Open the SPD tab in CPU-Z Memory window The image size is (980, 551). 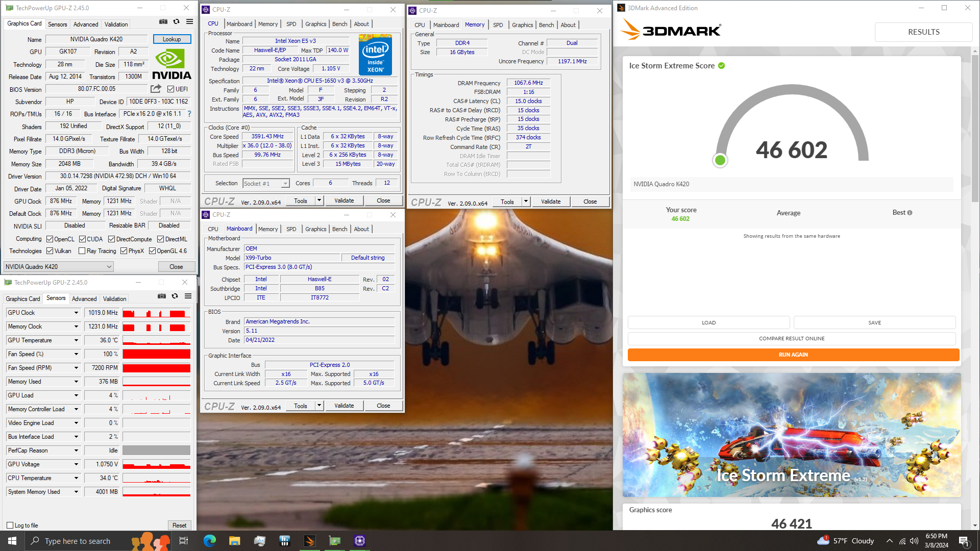pyautogui.click(x=498, y=25)
